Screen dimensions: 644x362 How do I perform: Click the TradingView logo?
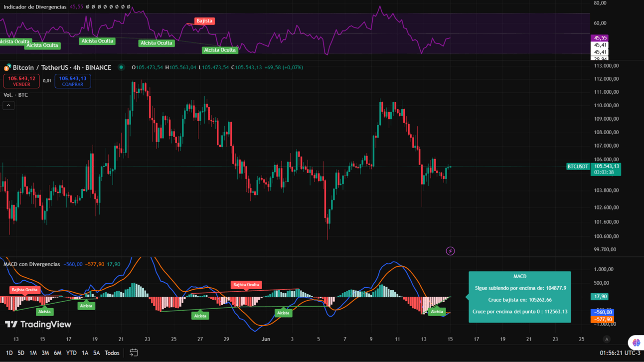38,324
